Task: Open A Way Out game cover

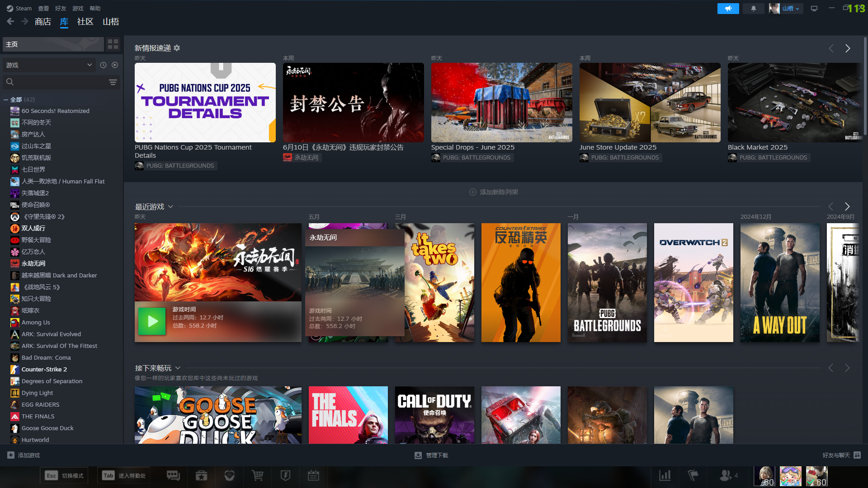Action: click(x=780, y=282)
